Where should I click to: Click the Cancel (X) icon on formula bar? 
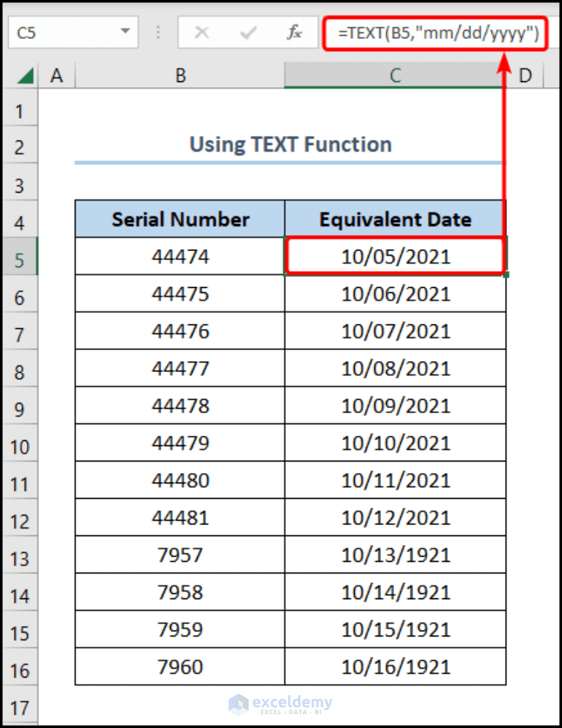click(x=202, y=32)
